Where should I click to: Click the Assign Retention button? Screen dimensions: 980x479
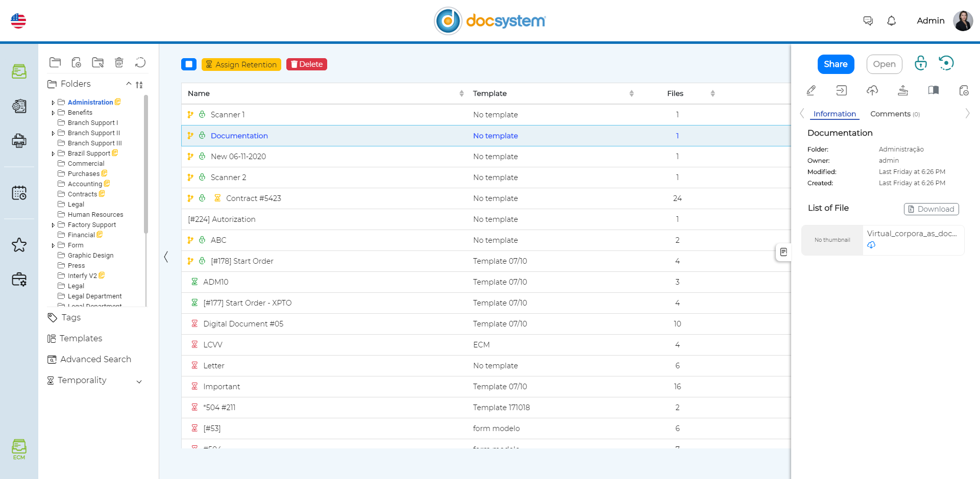click(241, 64)
